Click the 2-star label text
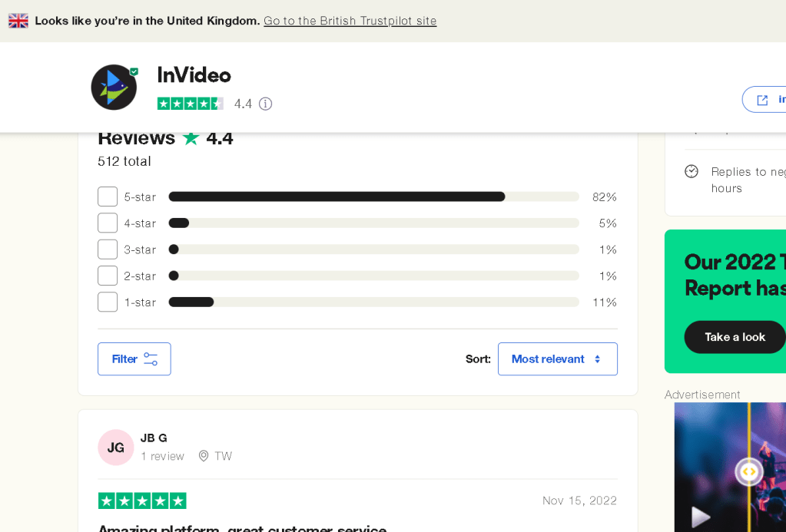Image resolution: width=786 pixels, height=532 pixels. [140, 276]
